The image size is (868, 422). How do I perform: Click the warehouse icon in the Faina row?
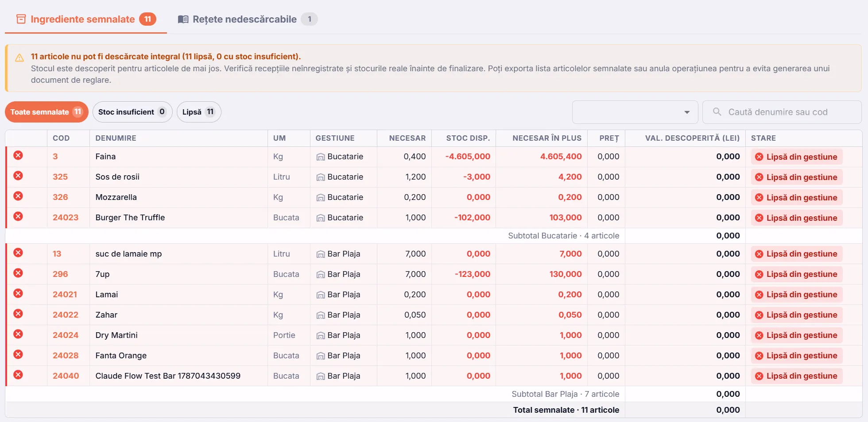click(321, 157)
